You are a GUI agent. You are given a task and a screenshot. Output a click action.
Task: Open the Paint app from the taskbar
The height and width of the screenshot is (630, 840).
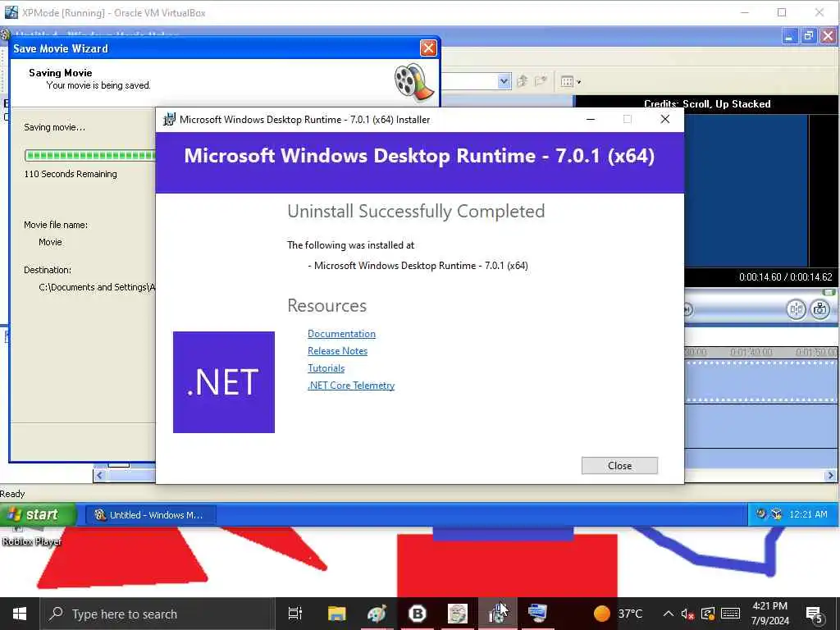tap(377, 614)
